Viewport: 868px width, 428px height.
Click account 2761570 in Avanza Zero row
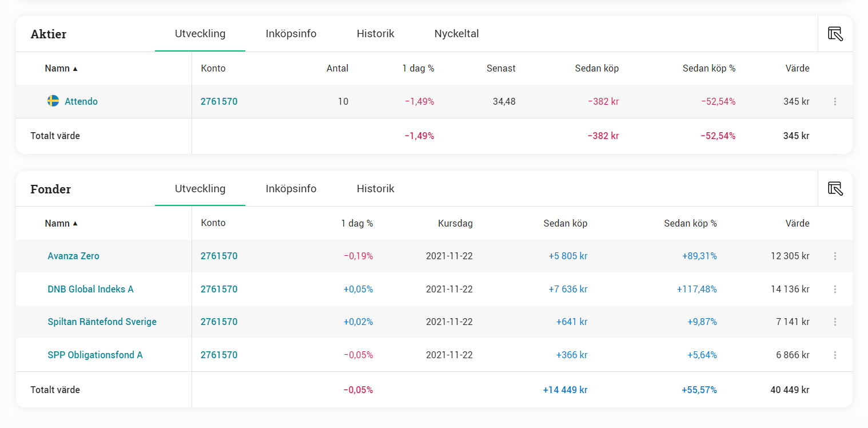(x=219, y=256)
